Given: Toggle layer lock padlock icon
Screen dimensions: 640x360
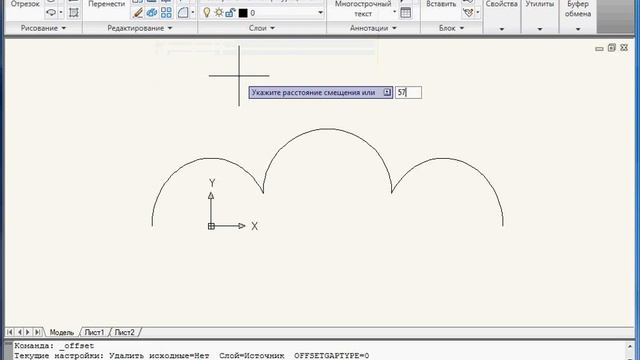Looking at the screenshot, I should (x=230, y=13).
